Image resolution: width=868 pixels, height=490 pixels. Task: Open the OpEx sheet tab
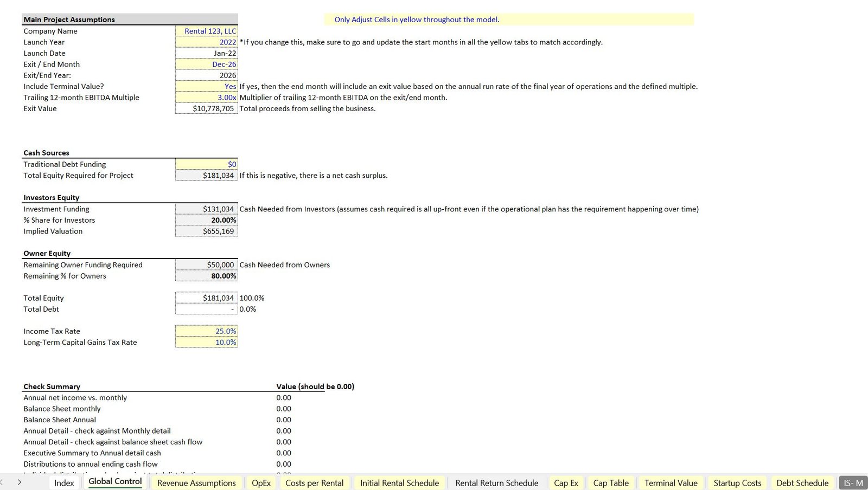tap(261, 483)
